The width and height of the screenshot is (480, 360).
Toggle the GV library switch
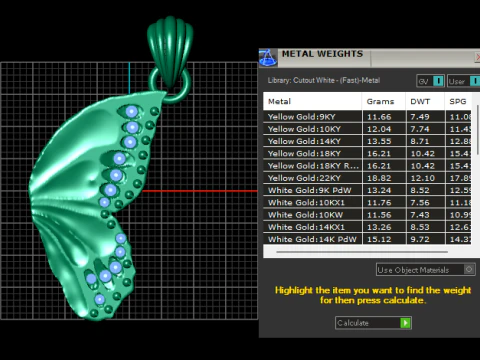pyautogui.click(x=438, y=81)
